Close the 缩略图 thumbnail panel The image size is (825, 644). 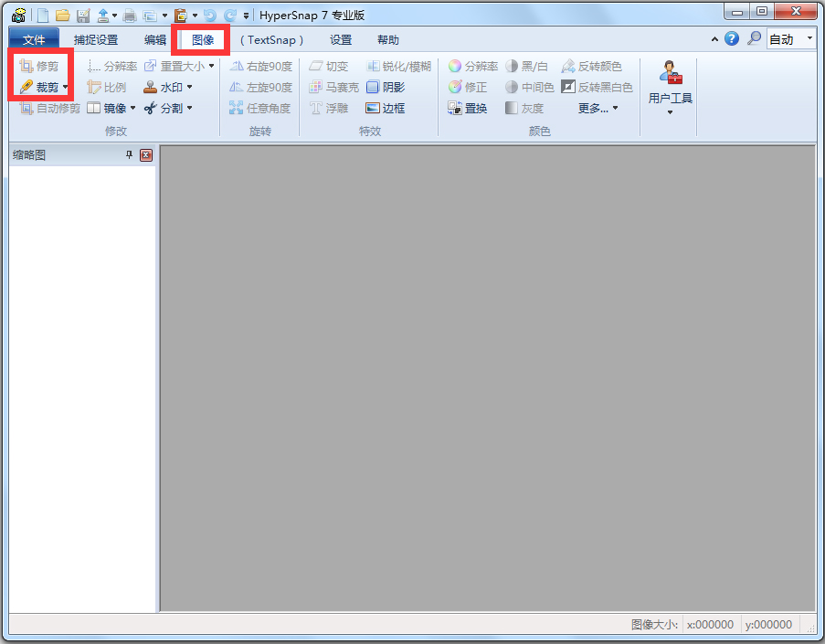(146, 154)
